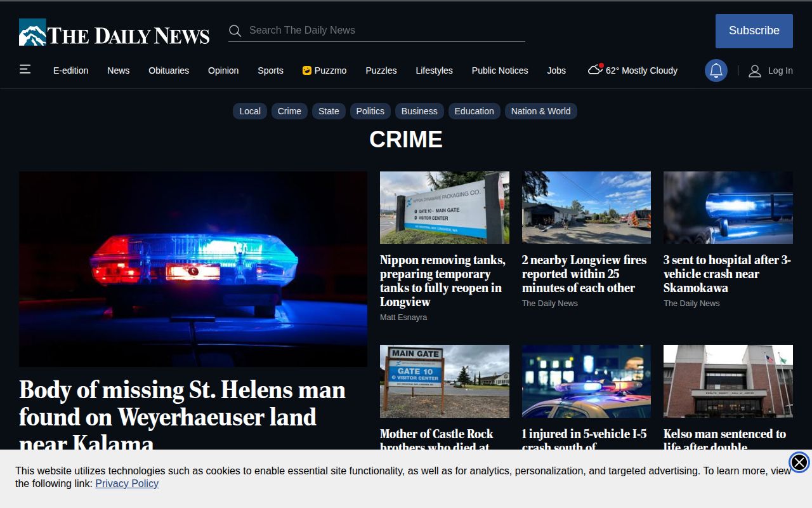Image resolution: width=812 pixels, height=508 pixels.
Task: Open the police light lead story image
Action: tap(193, 269)
